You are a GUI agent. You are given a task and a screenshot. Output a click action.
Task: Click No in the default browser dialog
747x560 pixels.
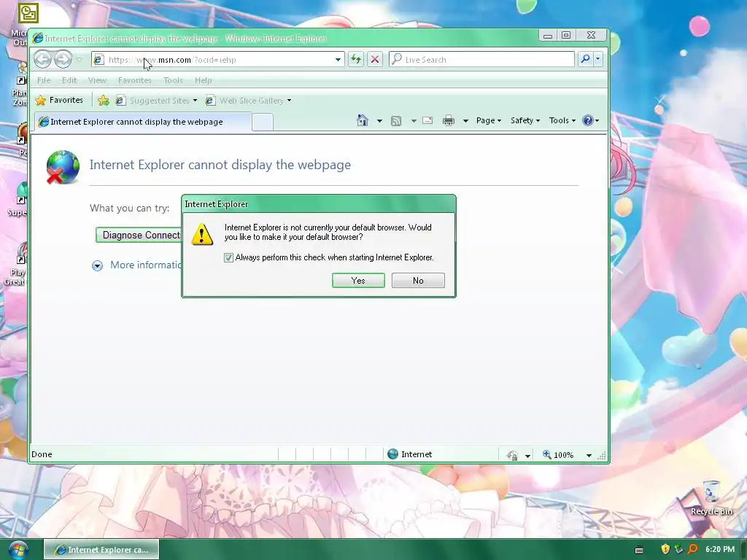(x=418, y=281)
